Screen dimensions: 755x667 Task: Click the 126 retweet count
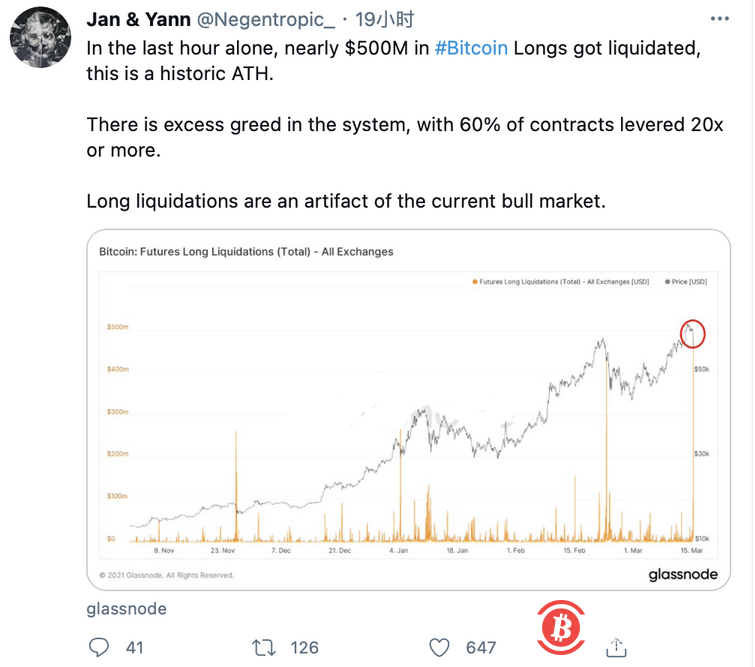(305, 647)
